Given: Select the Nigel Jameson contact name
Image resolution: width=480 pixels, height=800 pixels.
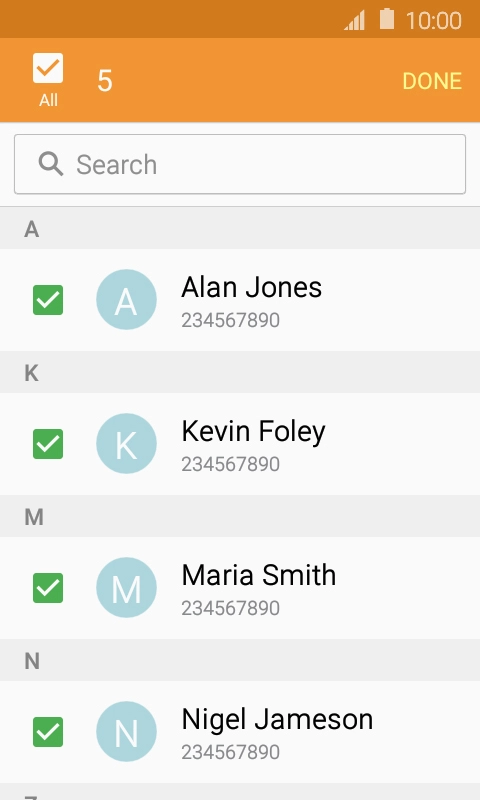Looking at the screenshot, I should (277, 720).
